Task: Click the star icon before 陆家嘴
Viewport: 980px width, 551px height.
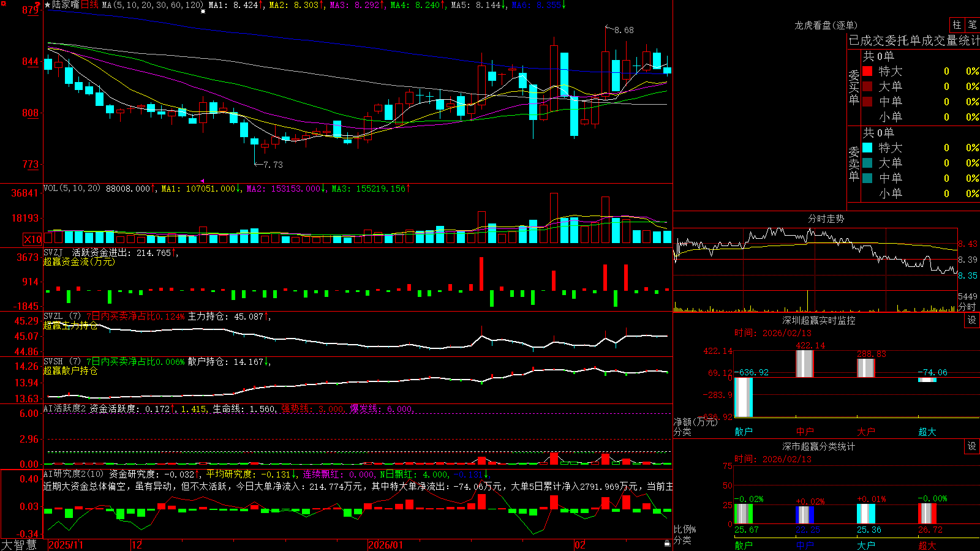Action: [47, 5]
